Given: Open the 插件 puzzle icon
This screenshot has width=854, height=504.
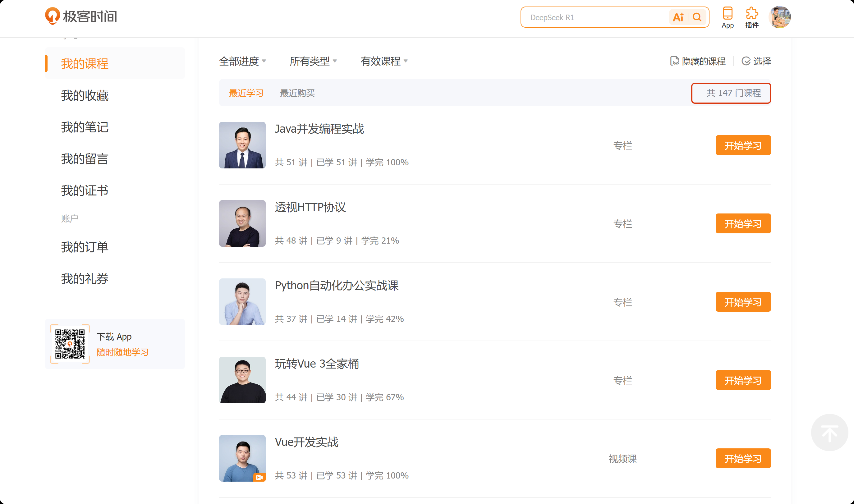Looking at the screenshot, I should [752, 14].
